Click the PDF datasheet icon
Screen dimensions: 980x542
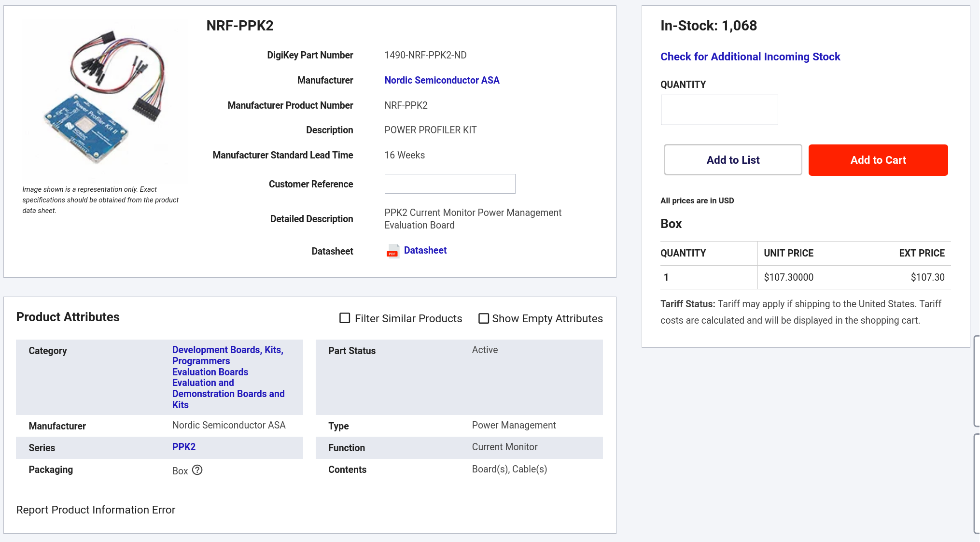pos(392,251)
